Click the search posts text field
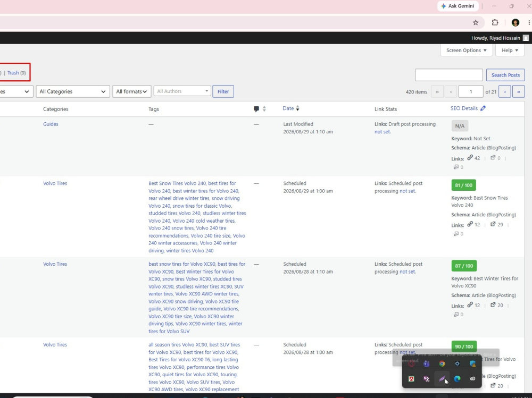This screenshot has width=532, height=398. coord(448,75)
